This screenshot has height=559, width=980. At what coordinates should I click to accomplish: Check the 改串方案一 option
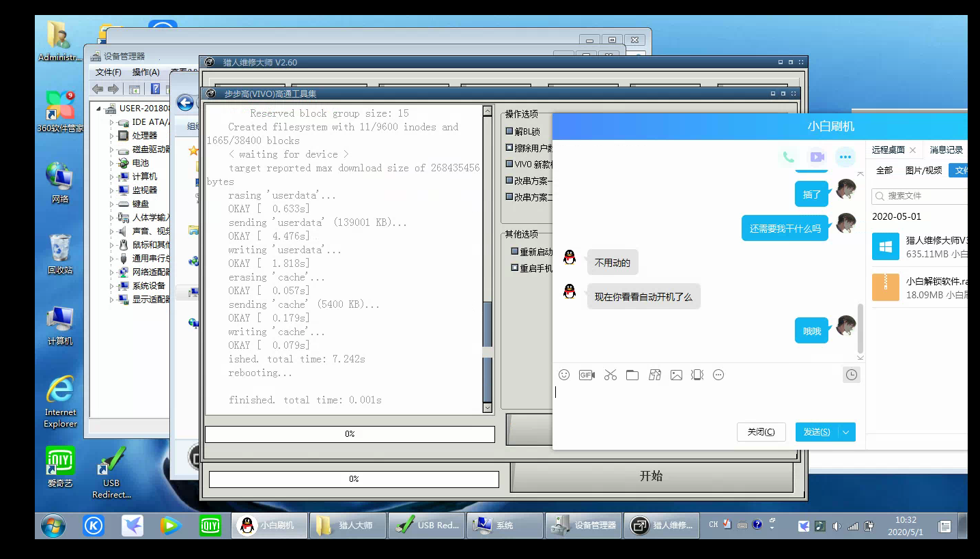click(x=509, y=180)
